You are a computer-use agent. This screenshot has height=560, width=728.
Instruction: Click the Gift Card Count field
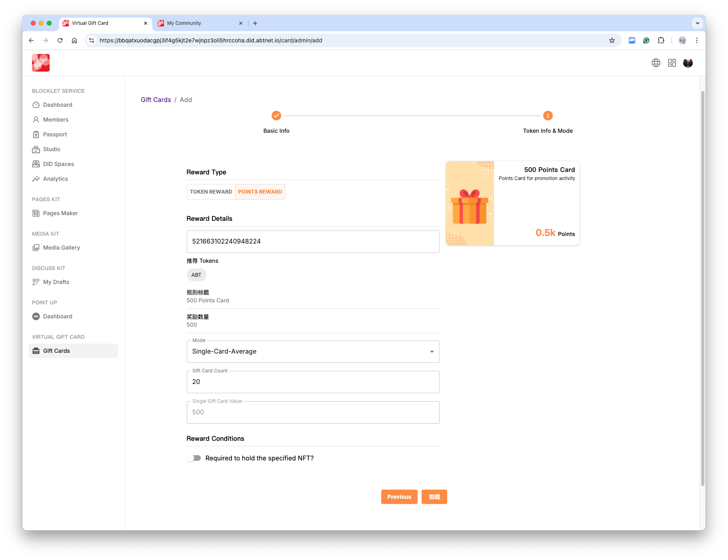313,382
